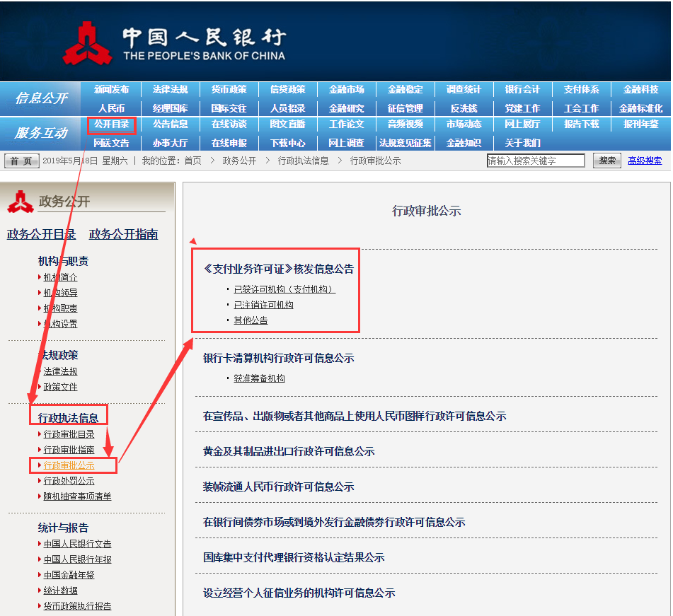Click 获准筹备机构 under 银行卡清算机构
This screenshot has width=673, height=616.
[259, 378]
